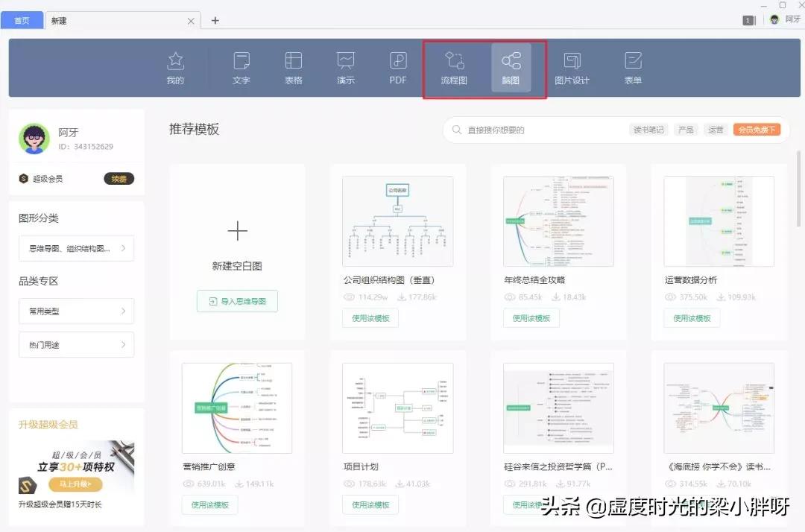This screenshot has height=532, width=805.
Task: Select the PDF tool icon
Action: (397, 68)
